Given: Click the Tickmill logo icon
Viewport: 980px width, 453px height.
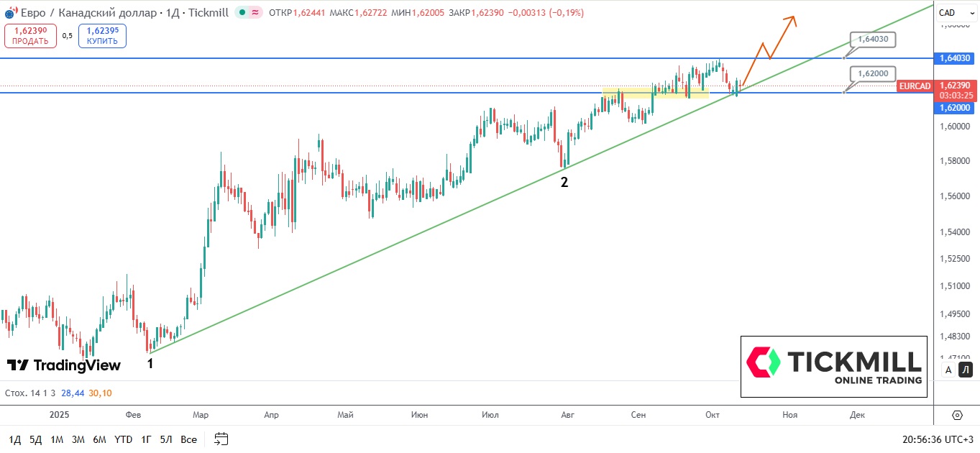Looking at the screenshot, I should tap(763, 362).
